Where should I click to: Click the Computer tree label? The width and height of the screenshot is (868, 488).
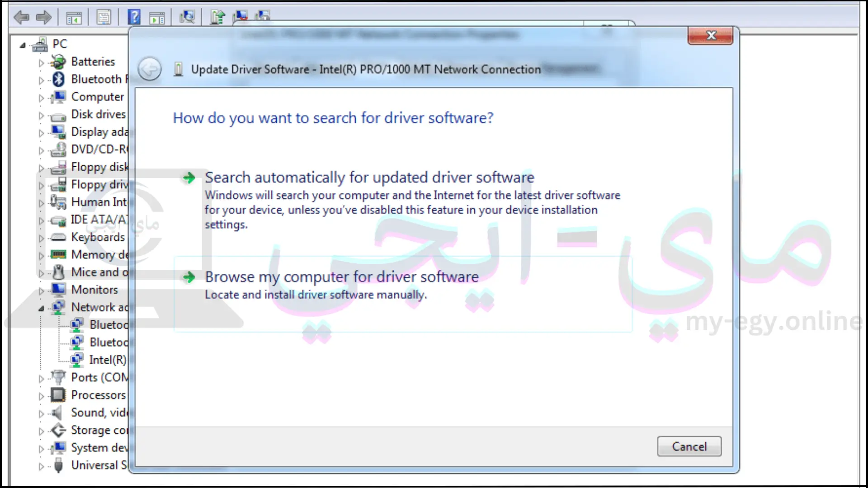tap(97, 97)
